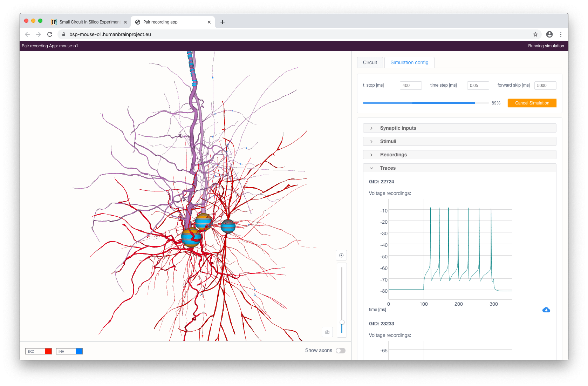Expand the Synaptic inputs section
This screenshot has height=386, width=588.
pos(459,128)
